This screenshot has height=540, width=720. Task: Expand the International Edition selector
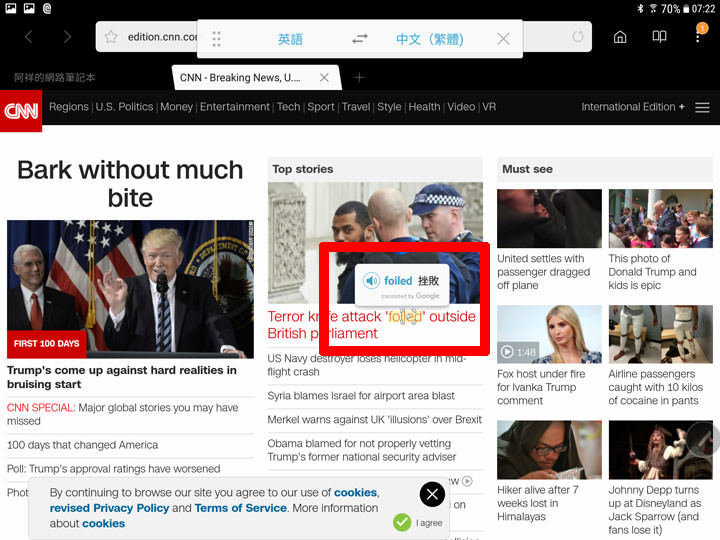point(633,107)
